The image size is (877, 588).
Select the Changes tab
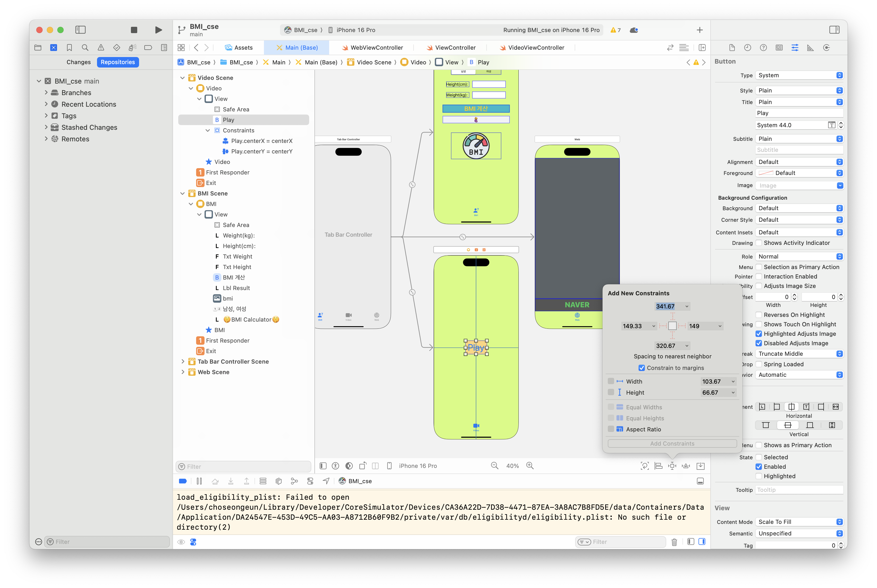tap(78, 62)
